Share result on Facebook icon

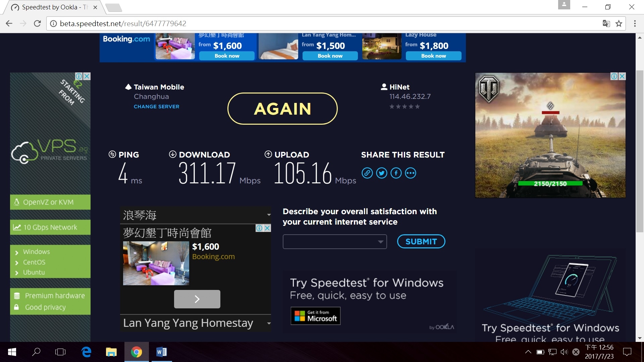pos(396,173)
